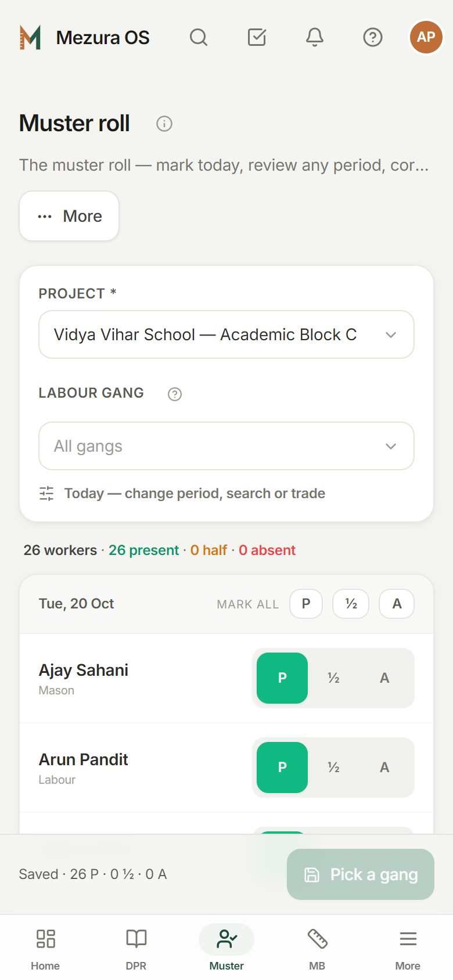
Task: Expand the Project dropdown
Action: click(x=227, y=334)
